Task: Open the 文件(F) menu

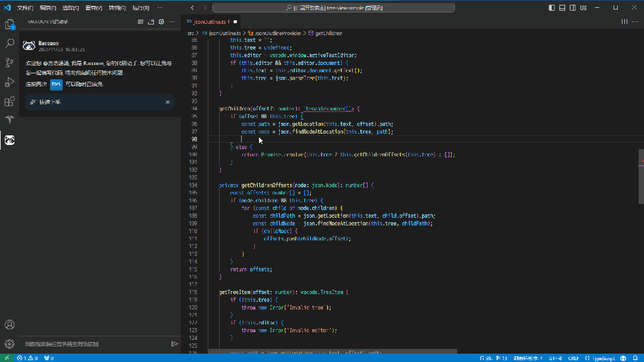Action: point(24,8)
